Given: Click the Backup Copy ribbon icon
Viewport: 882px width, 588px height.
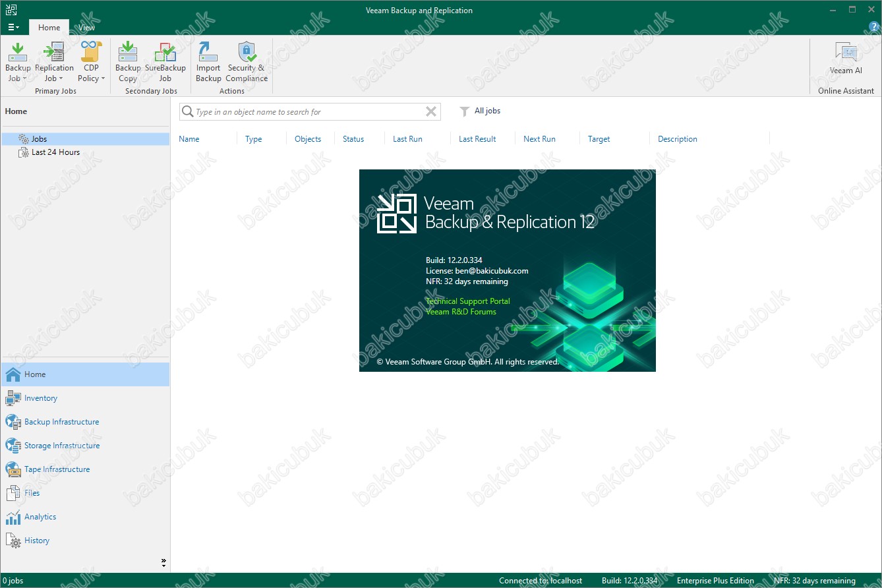Looking at the screenshot, I should pyautogui.click(x=128, y=51).
